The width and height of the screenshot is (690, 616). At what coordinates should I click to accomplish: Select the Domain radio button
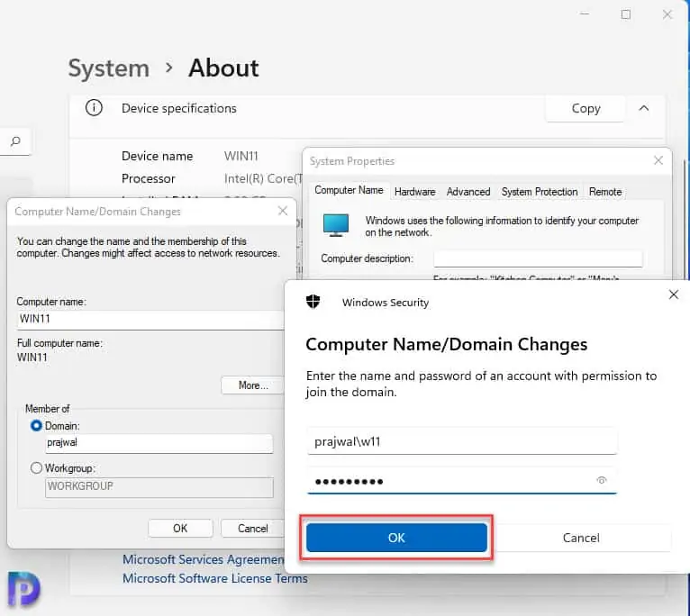(37, 425)
